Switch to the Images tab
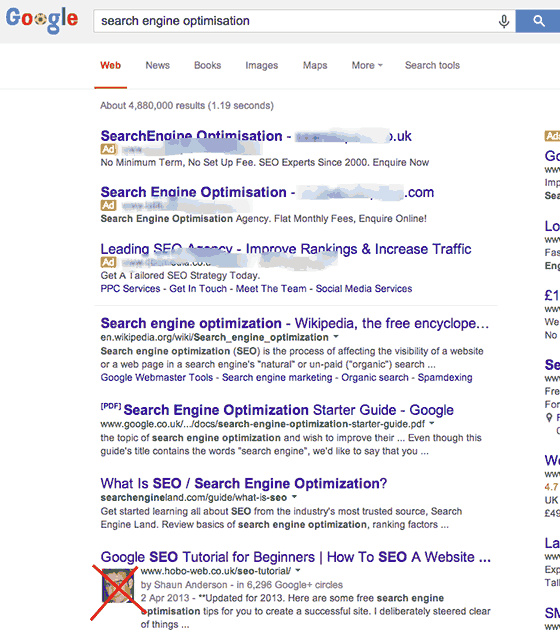 [262, 65]
